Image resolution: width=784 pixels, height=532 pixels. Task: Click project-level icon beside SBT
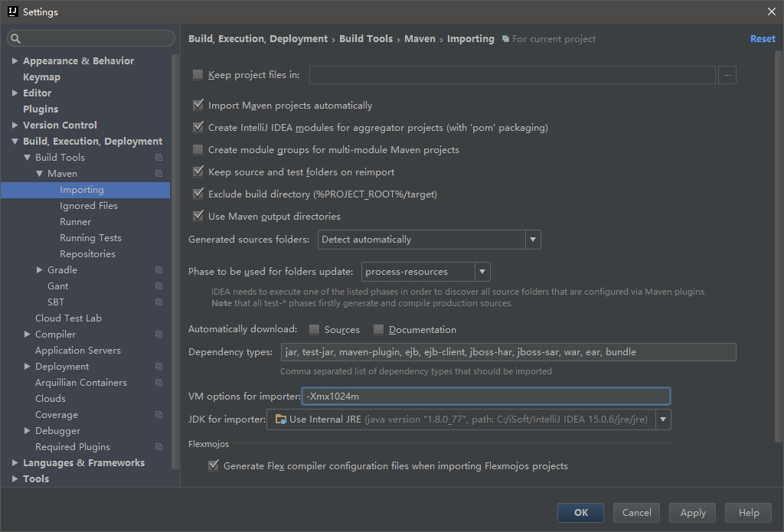click(159, 302)
